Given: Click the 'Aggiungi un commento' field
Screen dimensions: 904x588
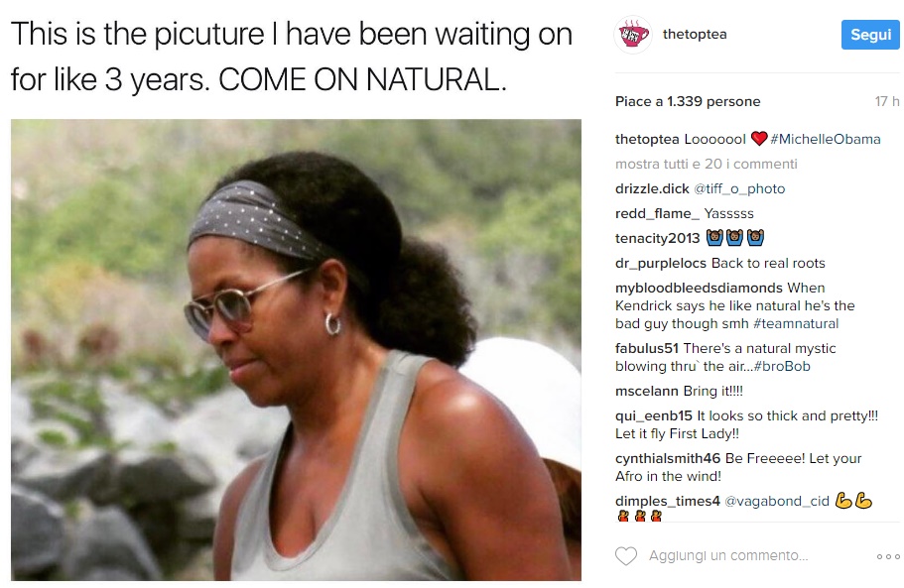Looking at the screenshot, I should [728, 555].
